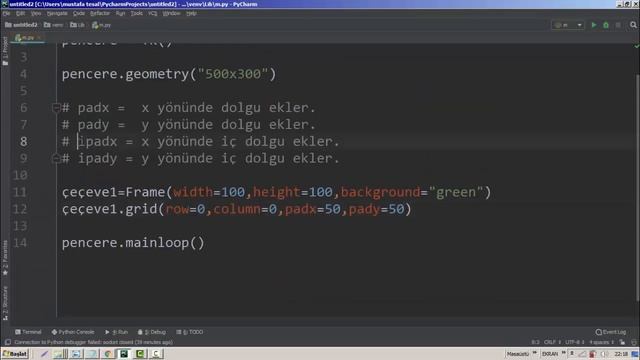Open the Window menu
Viewport: 640px width, 360px height.
click(x=171, y=13)
